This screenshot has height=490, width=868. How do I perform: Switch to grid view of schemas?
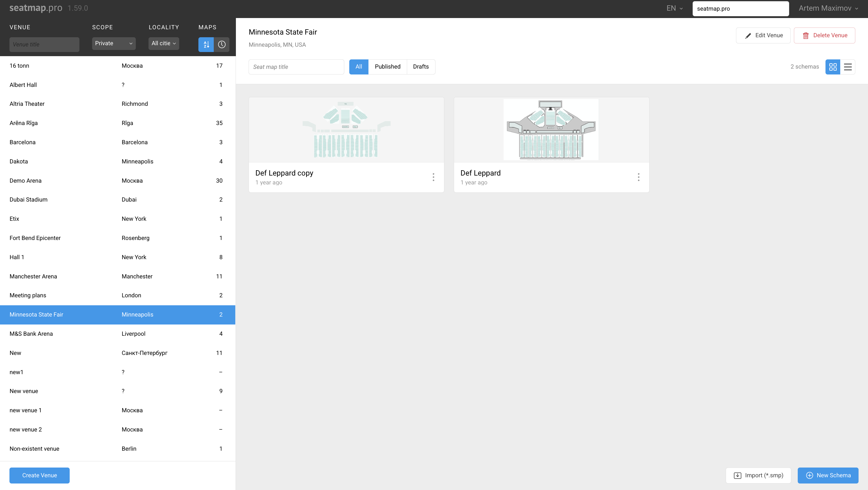(833, 67)
